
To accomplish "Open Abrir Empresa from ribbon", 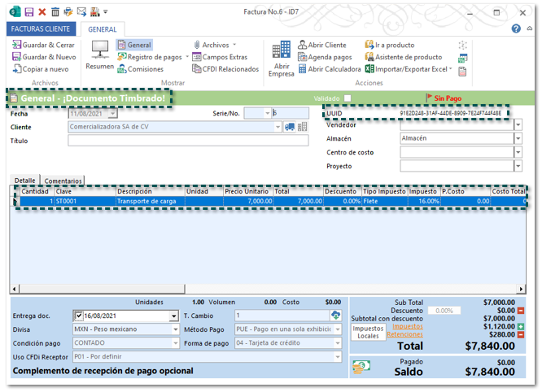I will coord(282,59).
